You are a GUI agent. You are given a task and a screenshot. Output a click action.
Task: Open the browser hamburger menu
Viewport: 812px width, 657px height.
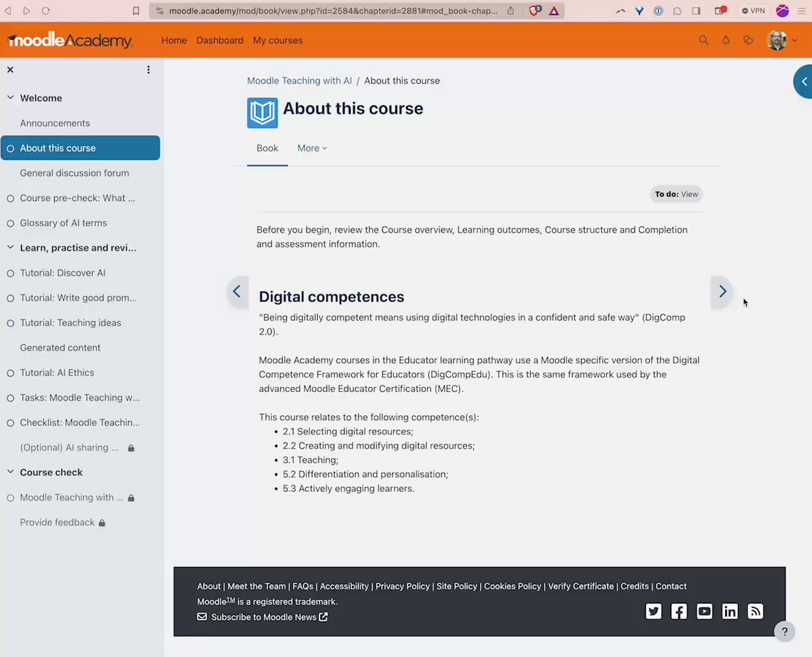pos(801,11)
